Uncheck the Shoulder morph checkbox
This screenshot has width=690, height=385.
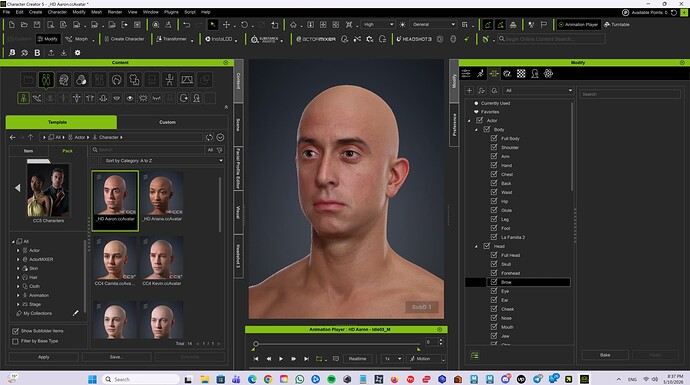click(x=494, y=147)
